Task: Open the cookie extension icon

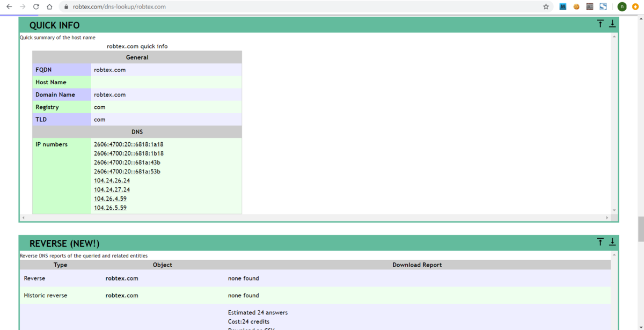Action: click(x=576, y=6)
